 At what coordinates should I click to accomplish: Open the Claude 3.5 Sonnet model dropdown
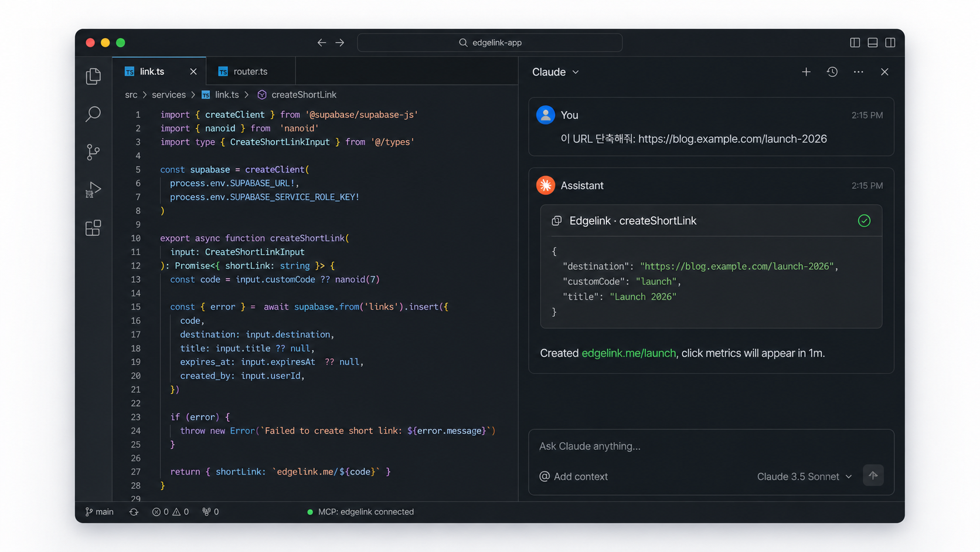pyautogui.click(x=804, y=476)
